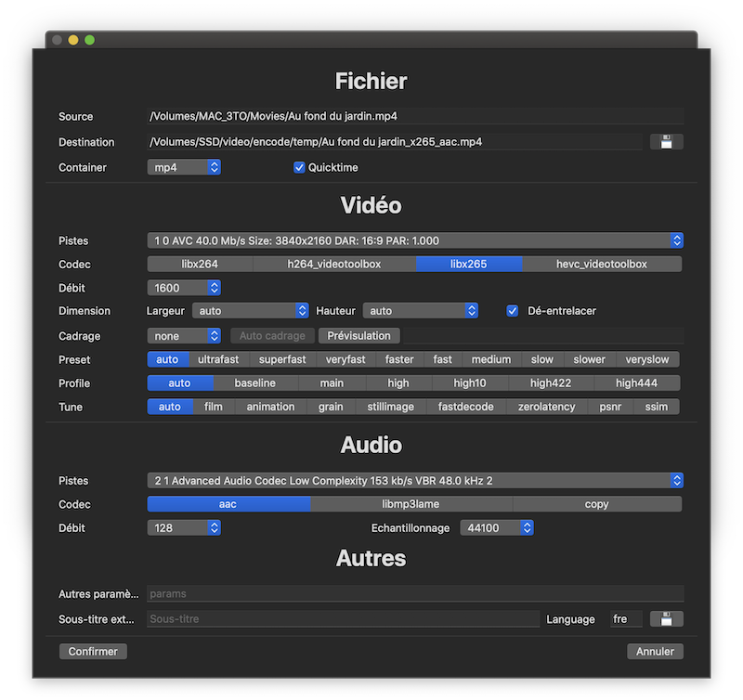Choose the medium preset
Viewport: 743px width, 700px height.
click(491, 359)
